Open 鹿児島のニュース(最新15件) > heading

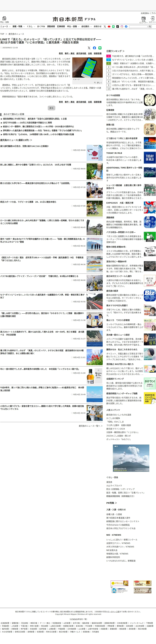click(16, 140)
